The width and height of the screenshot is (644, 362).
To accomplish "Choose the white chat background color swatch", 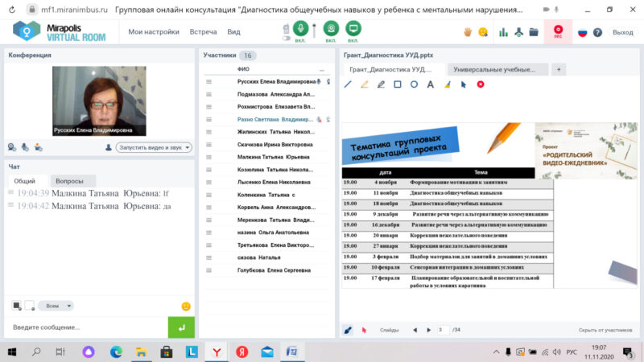I will (x=30, y=306).
